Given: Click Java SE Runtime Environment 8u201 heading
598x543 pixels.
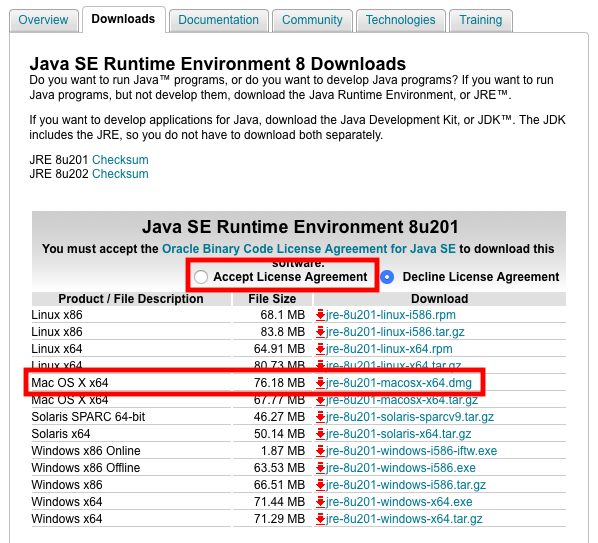Looking at the screenshot, I should click(x=300, y=227).
